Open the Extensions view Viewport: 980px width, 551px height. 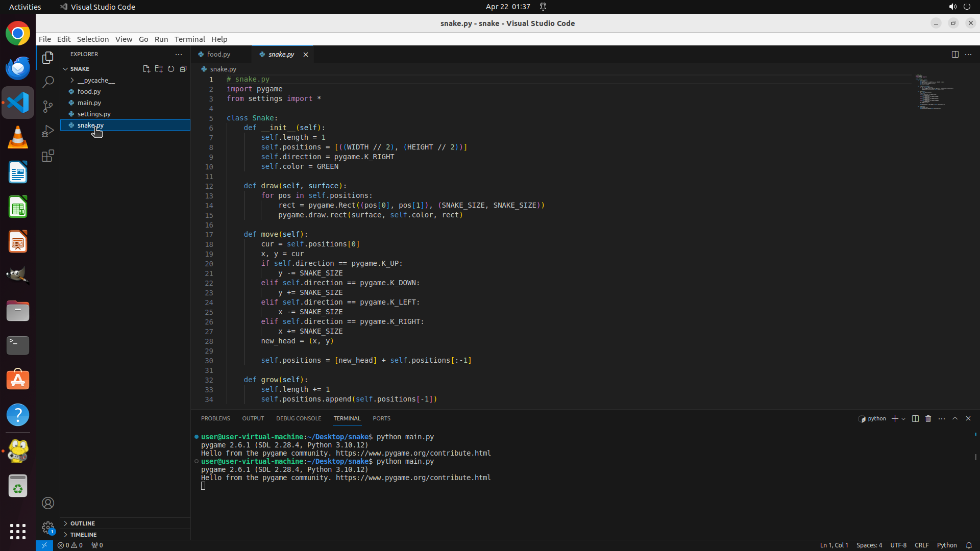click(x=48, y=156)
